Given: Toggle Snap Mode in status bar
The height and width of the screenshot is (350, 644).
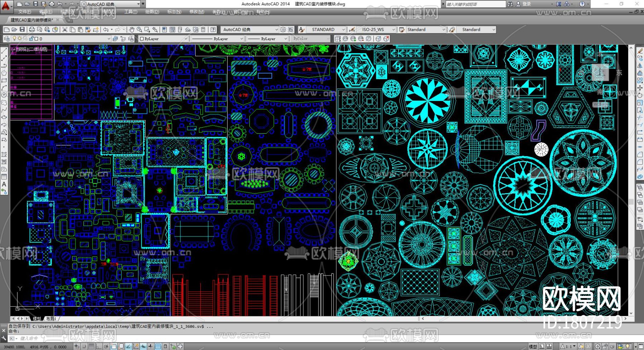Looking at the screenshot, I should pos(84,346).
